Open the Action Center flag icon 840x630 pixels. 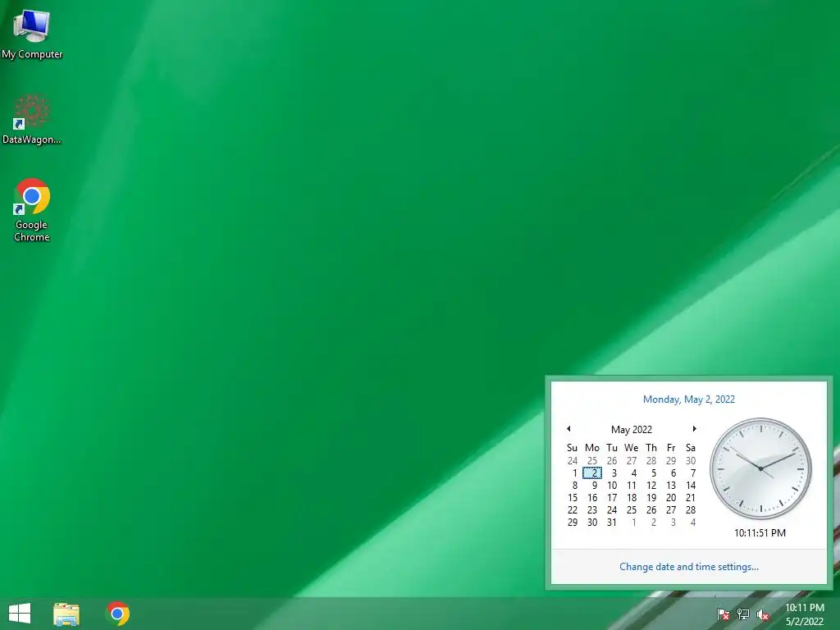point(724,614)
